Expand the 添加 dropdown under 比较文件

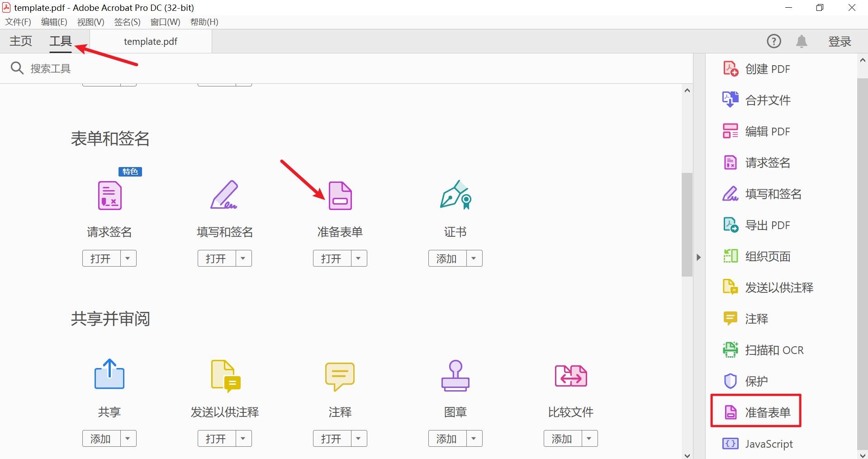click(x=588, y=438)
